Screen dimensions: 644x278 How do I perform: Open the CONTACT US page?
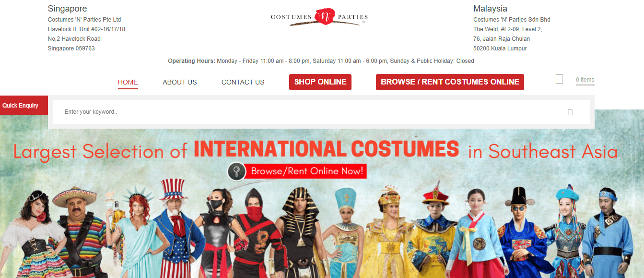[x=243, y=82]
